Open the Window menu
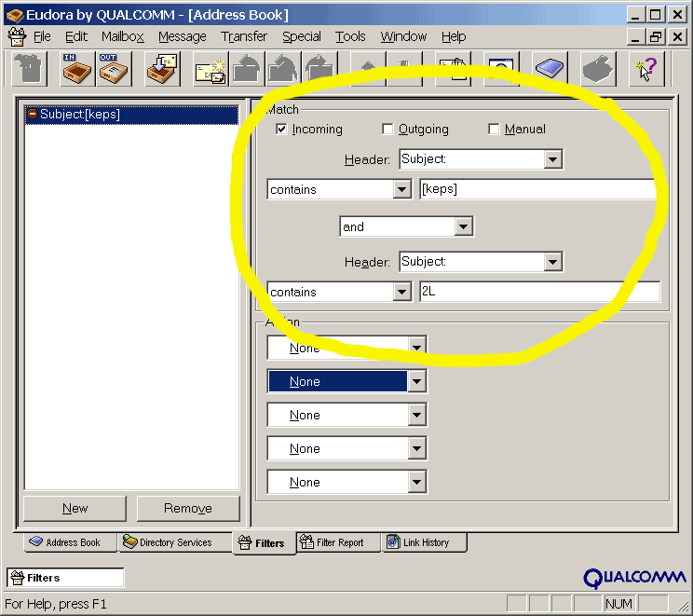 click(403, 36)
